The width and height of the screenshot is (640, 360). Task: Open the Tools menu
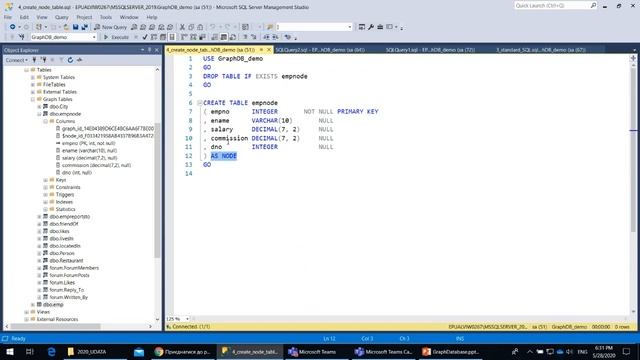click(x=106, y=17)
